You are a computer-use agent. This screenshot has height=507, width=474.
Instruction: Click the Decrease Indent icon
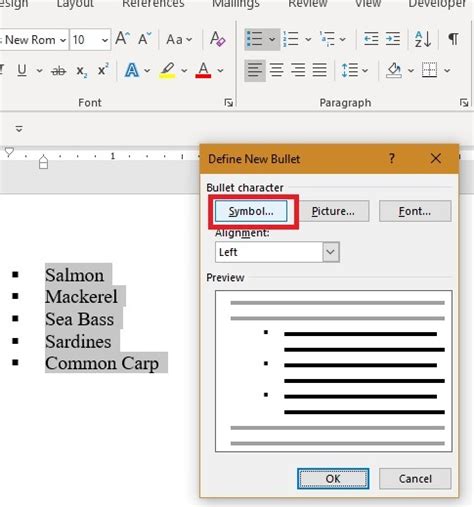[371, 39]
